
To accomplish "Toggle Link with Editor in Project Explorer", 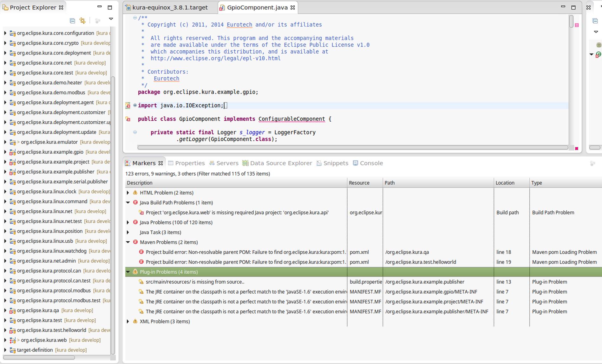I will click(82, 21).
